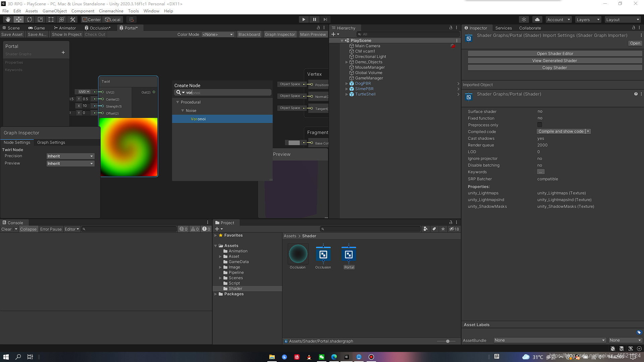The image size is (644, 362).
Task: Switch to Graph Settings tab
Action: 51,142
